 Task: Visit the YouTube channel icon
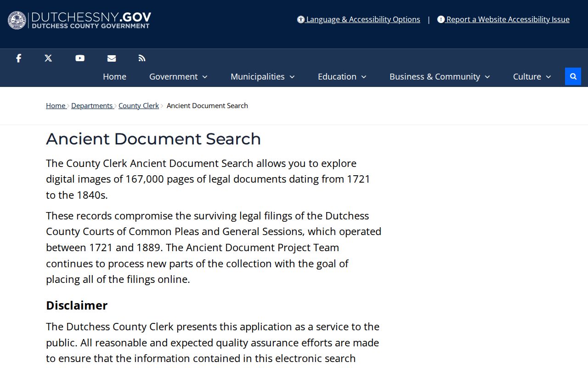coord(80,58)
